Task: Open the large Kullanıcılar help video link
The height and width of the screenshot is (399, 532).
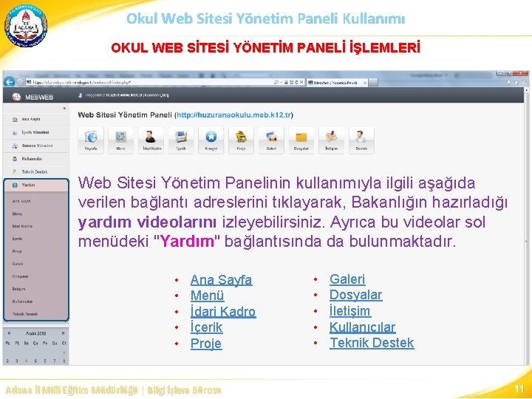Action: tap(363, 327)
